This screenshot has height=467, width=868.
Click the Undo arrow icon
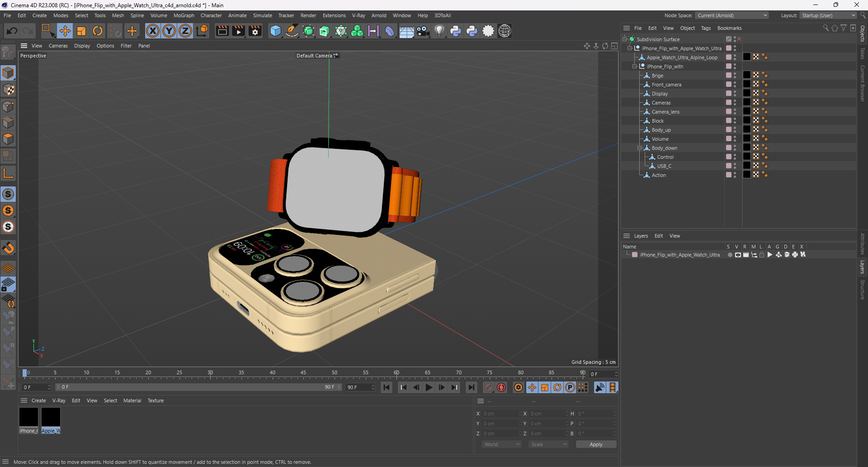[x=12, y=31]
